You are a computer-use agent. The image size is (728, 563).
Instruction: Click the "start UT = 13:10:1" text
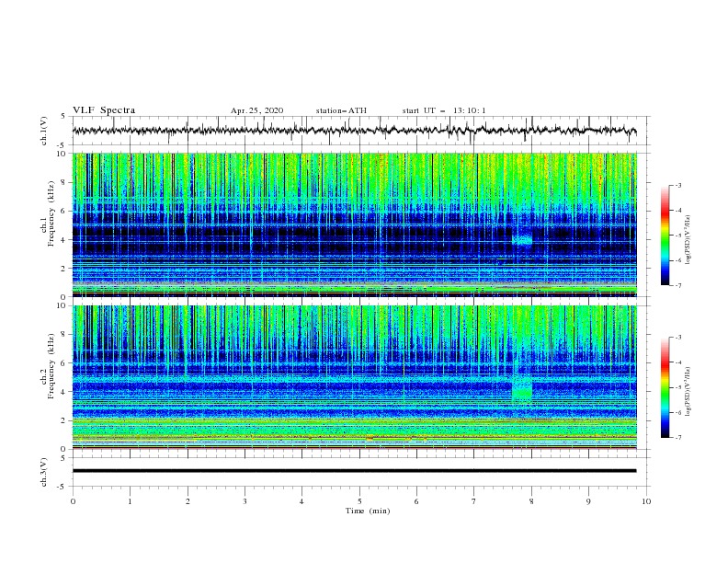click(x=444, y=110)
